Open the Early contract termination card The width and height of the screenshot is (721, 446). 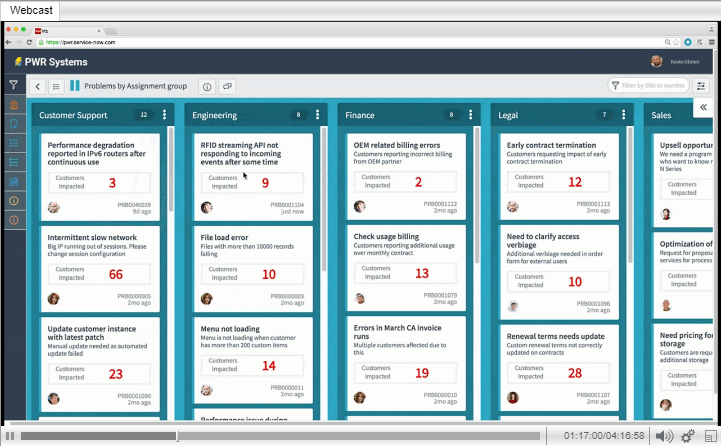pyautogui.click(x=560, y=176)
